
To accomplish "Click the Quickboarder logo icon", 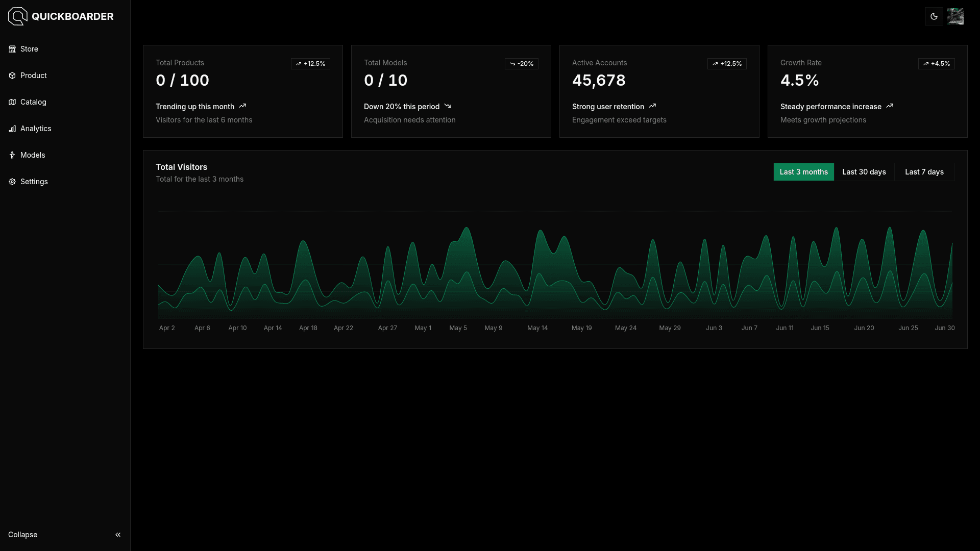I will 17,16.
